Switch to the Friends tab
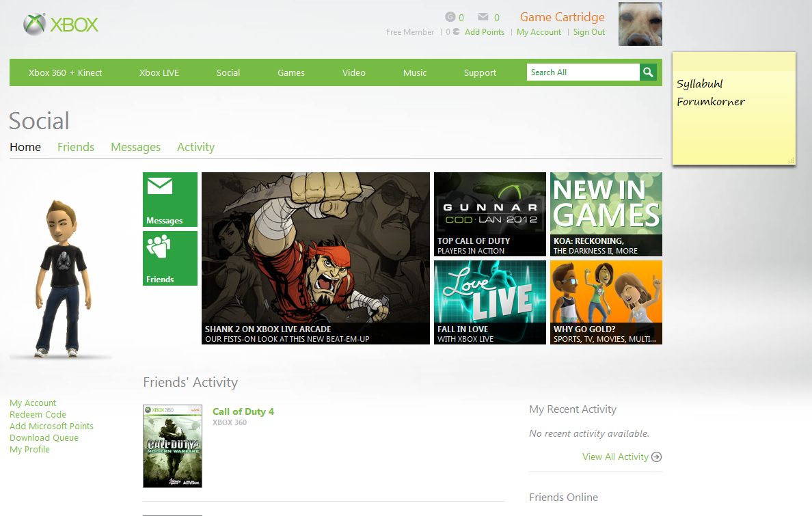Image resolution: width=812 pixels, height=516 pixels. tap(76, 147)
